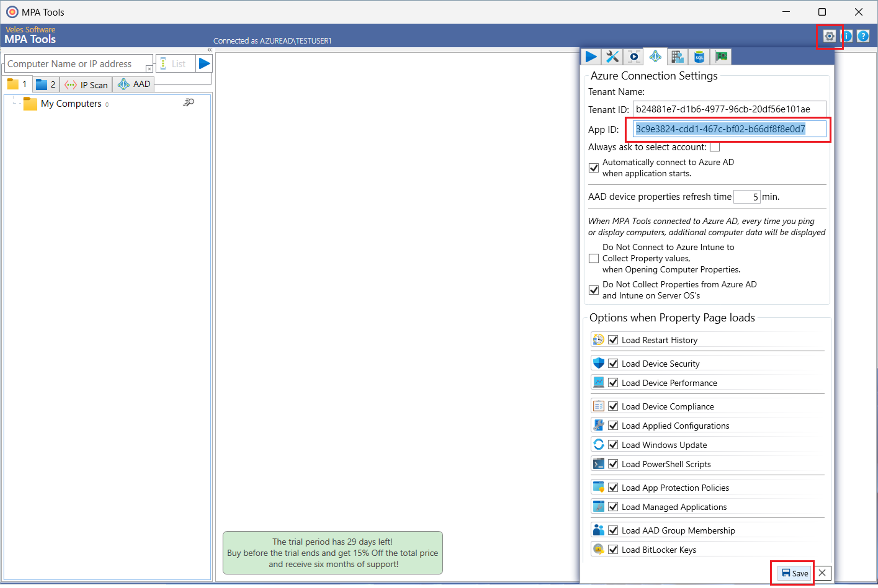The width and height of the screenshot is (878, 588).
Task: Open settings with the gear icon
Action: 829,36
